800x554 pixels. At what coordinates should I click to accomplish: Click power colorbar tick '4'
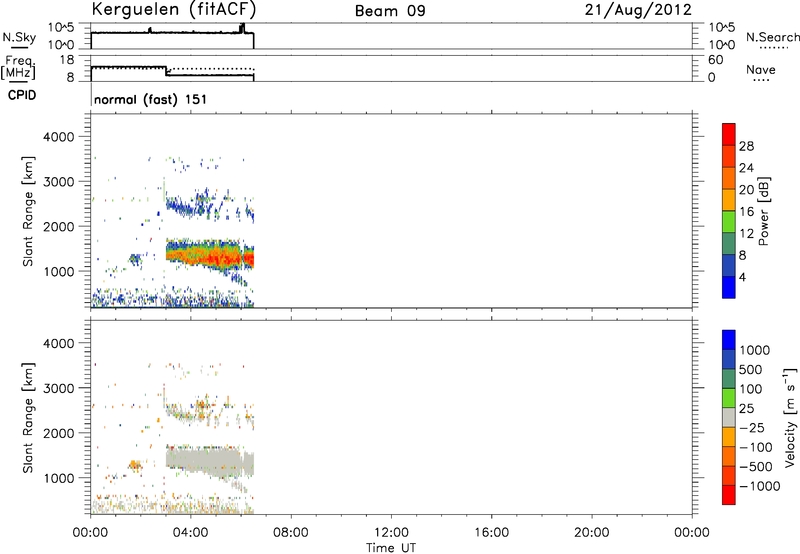(742, 277)
